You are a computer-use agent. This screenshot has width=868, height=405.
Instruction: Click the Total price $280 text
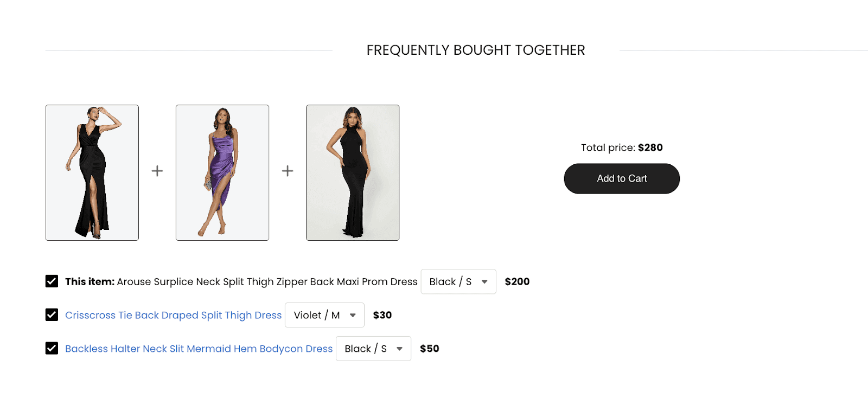pyautogui.click(x=622, y=147)
